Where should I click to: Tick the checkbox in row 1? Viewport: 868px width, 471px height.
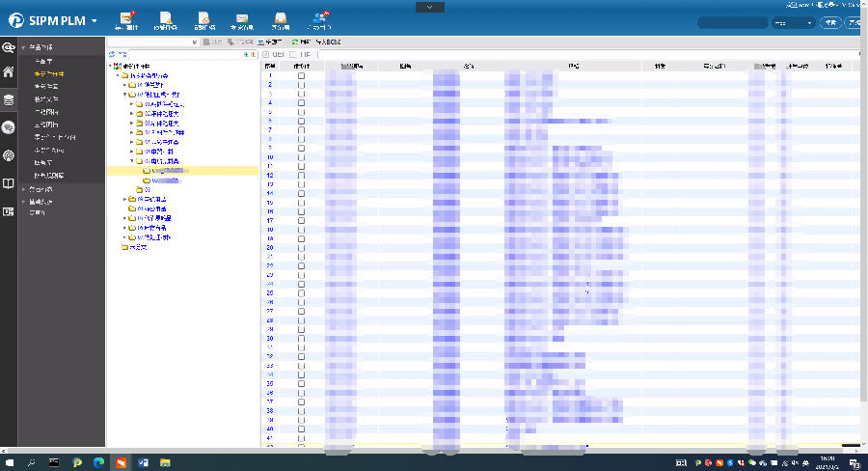coord(301,75)
